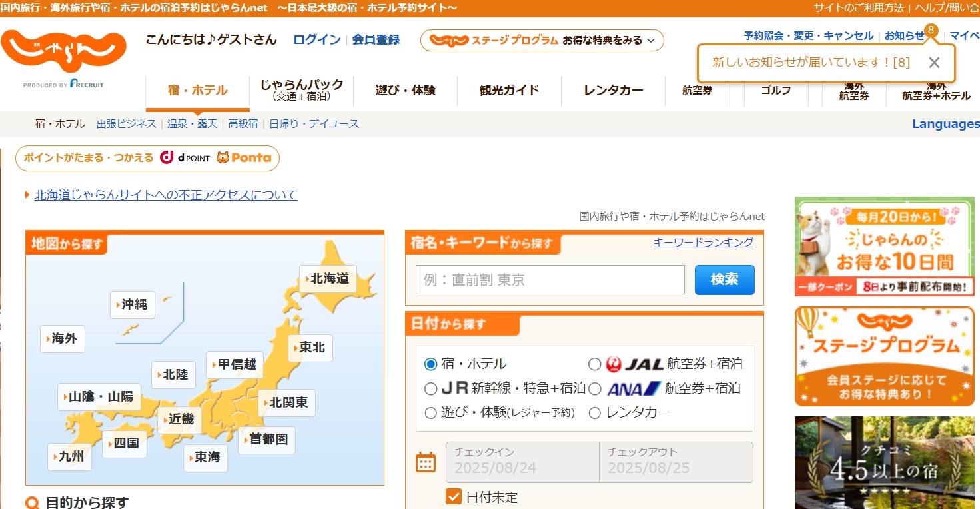Select JAL 航空券+宿泊 radio option

[x=595, y=364]
